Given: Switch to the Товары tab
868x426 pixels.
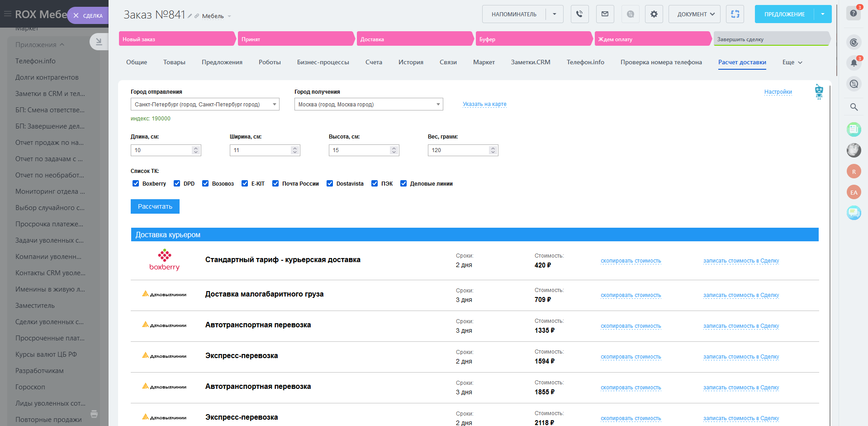Looking at the screenshot, I should (x=174, y=62).
